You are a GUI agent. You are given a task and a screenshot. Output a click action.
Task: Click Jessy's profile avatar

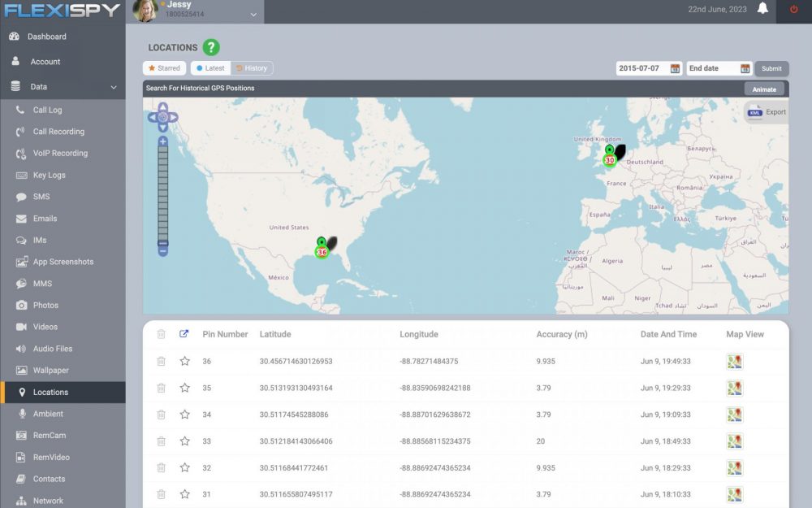(x=145, y=11)
